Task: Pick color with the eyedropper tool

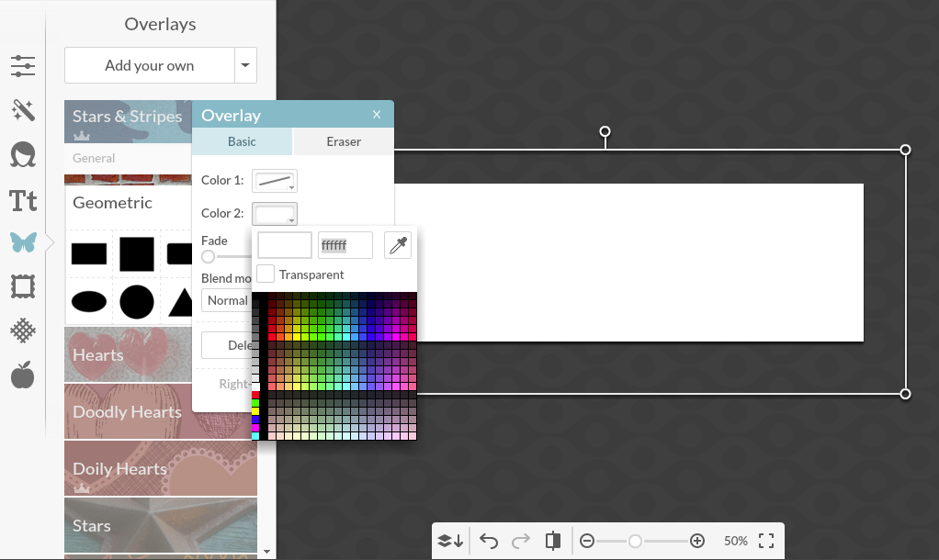Action: pyautogui.click(x=397, y=245)
